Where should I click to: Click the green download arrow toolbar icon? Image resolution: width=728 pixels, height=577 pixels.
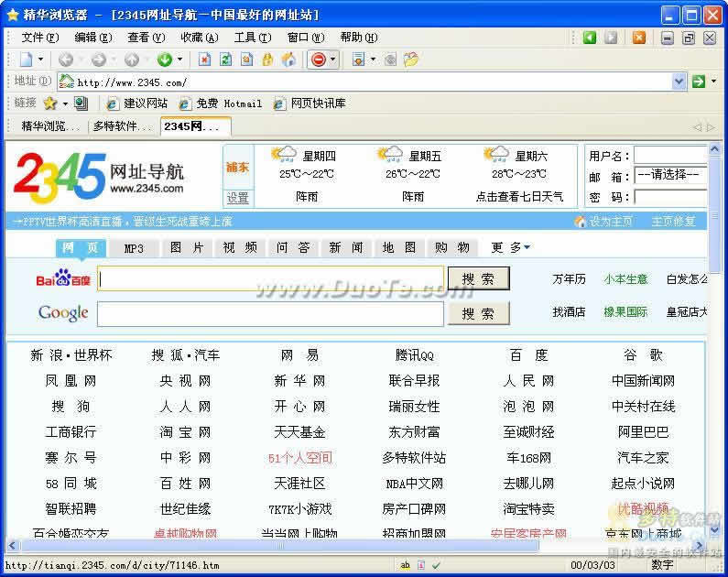coord(164,60)
